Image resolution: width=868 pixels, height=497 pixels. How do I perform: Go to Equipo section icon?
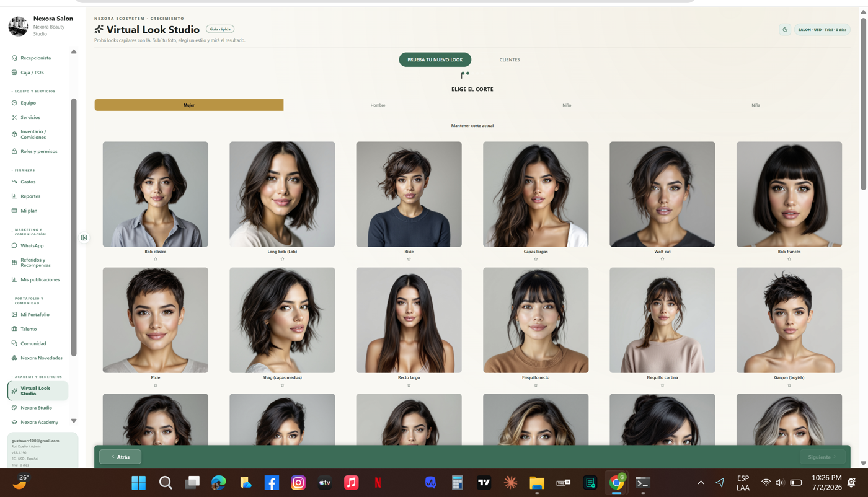[14, 103]
